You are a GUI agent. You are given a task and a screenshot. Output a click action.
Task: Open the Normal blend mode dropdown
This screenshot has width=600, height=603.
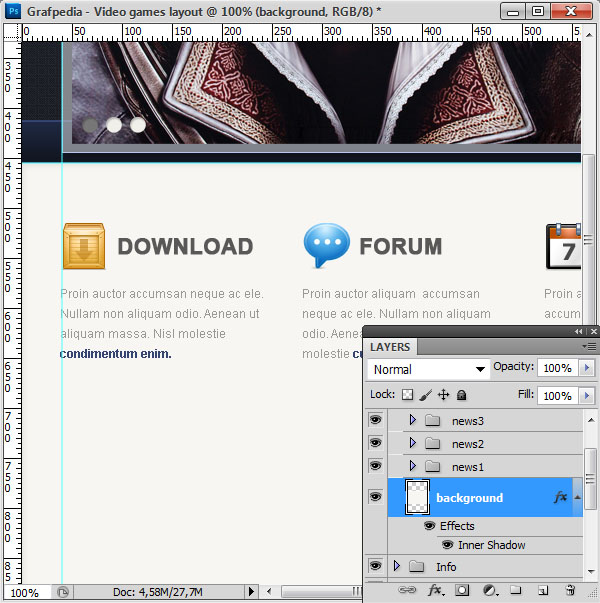(428, 370)
